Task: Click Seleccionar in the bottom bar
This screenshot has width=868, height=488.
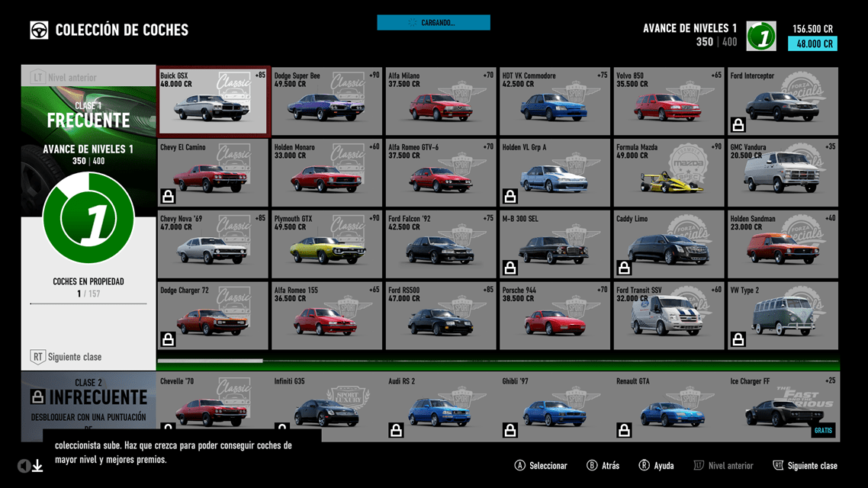Action: click(x=548, y=466)
